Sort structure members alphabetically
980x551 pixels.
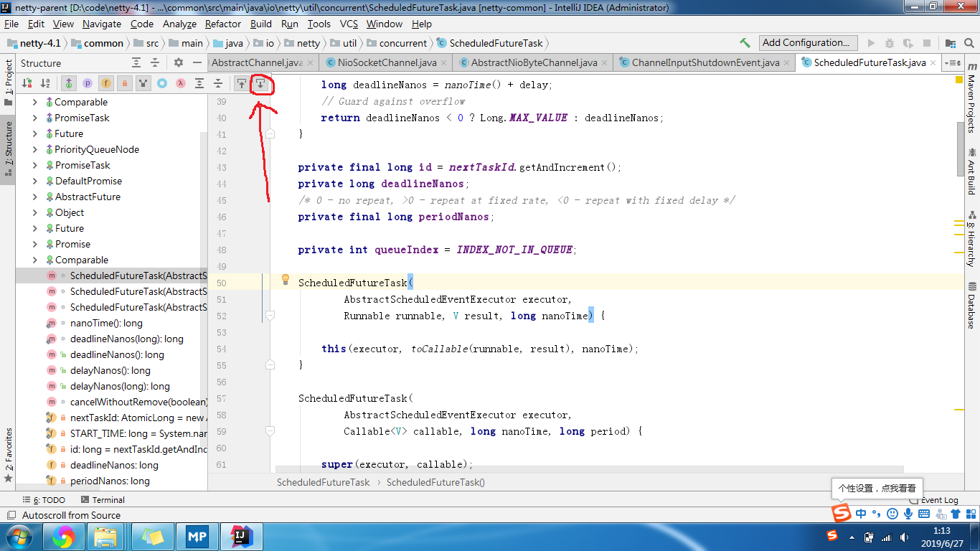pos(45,83)
